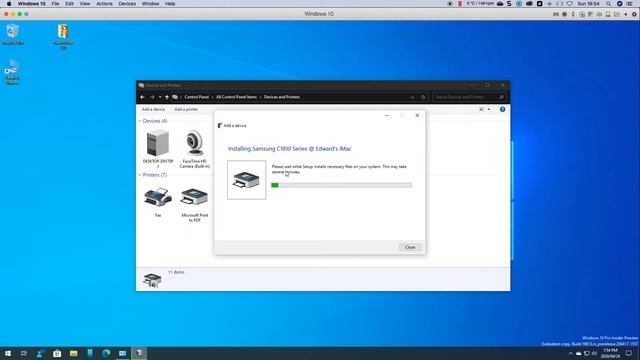Open the Parallels configuration gear icon
Image resolution: width=640 pixels, height=360 pixels.
[x=634, y=14]
